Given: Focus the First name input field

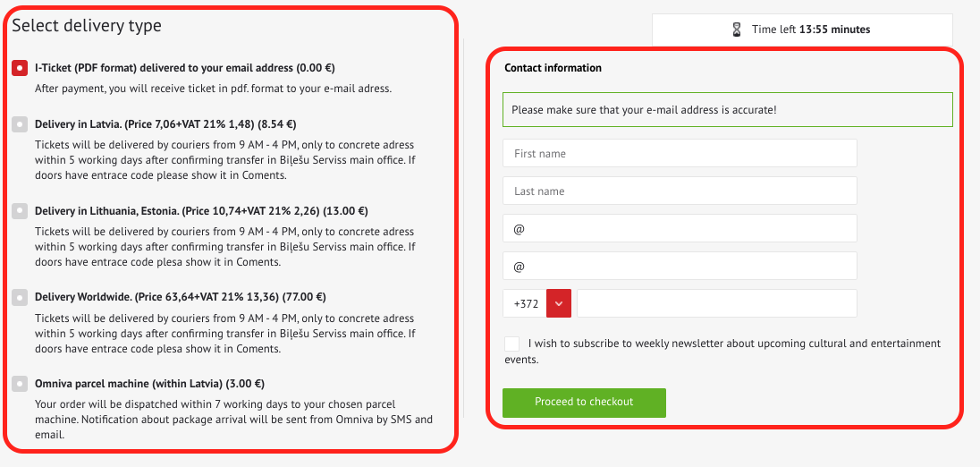Looking at the screenshot, I should (680, 153).
